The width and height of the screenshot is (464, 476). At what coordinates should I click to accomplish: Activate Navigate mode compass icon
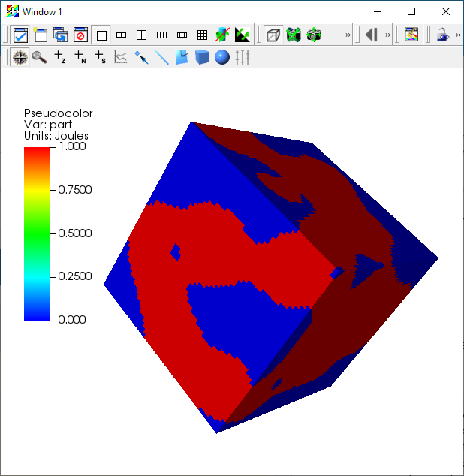click(20, 57)
